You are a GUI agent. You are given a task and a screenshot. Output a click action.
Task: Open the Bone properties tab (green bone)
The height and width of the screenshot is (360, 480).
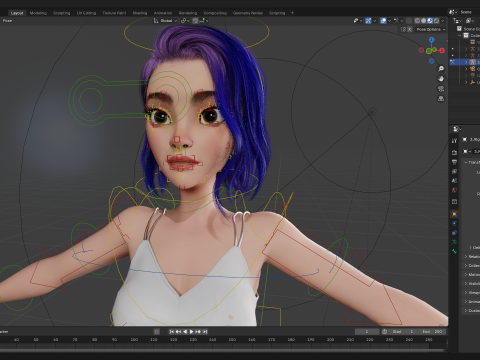[454, 251]
